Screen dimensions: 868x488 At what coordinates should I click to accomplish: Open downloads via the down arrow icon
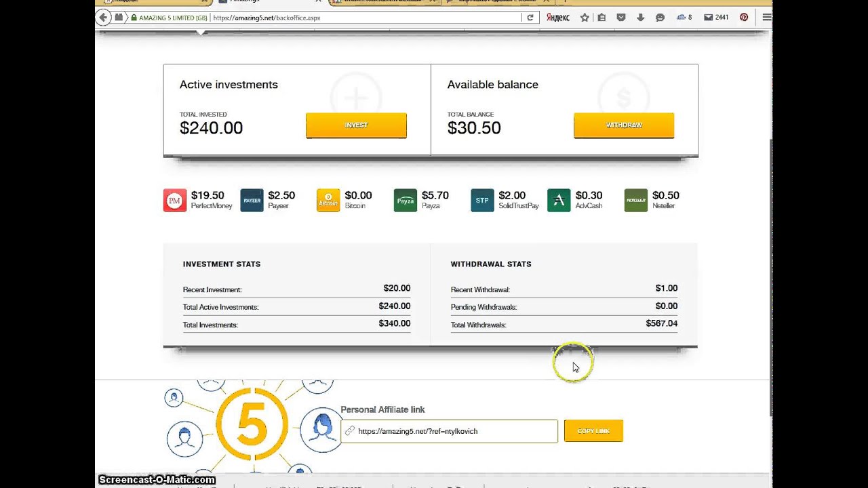pos(640,18)
